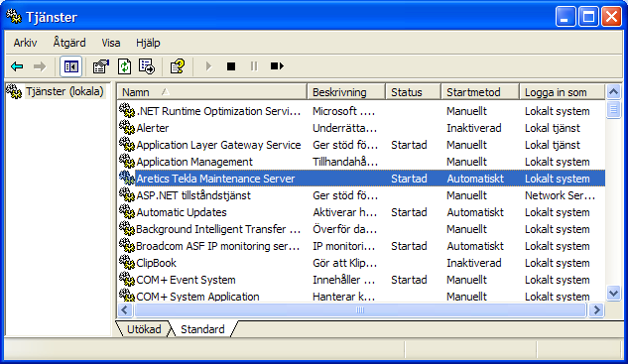The image size is (628, 364).
Task: Sort by the Namn column header
Action: (x=212, y=92)
